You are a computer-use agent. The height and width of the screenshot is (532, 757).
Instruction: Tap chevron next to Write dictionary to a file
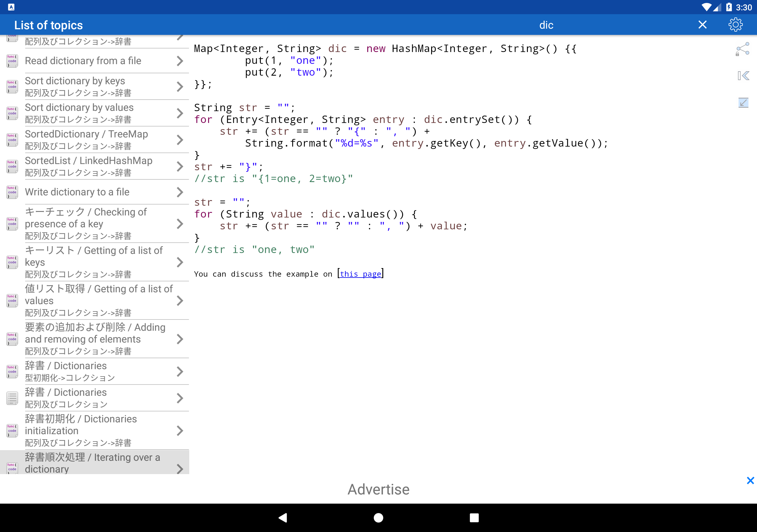(180, 192)
